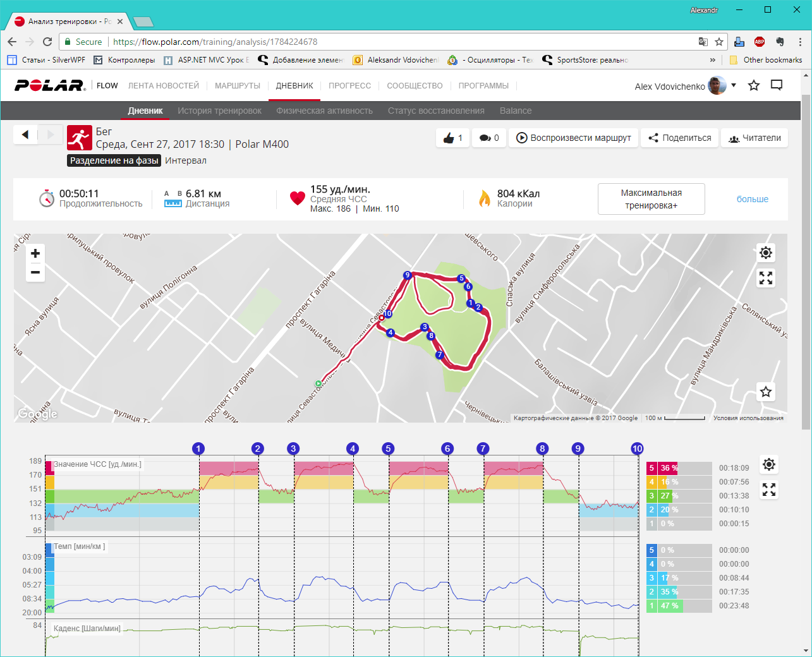Expand more stats via "больше" link

(752, 199)
